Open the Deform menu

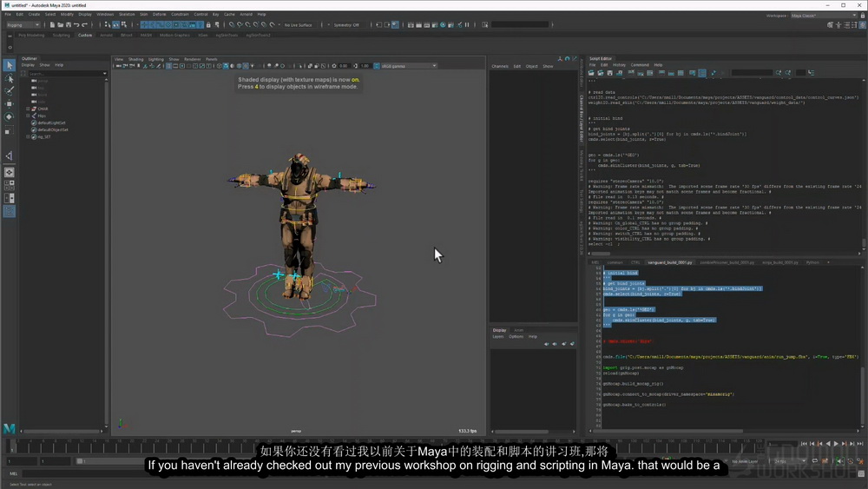tap(159, 15)
